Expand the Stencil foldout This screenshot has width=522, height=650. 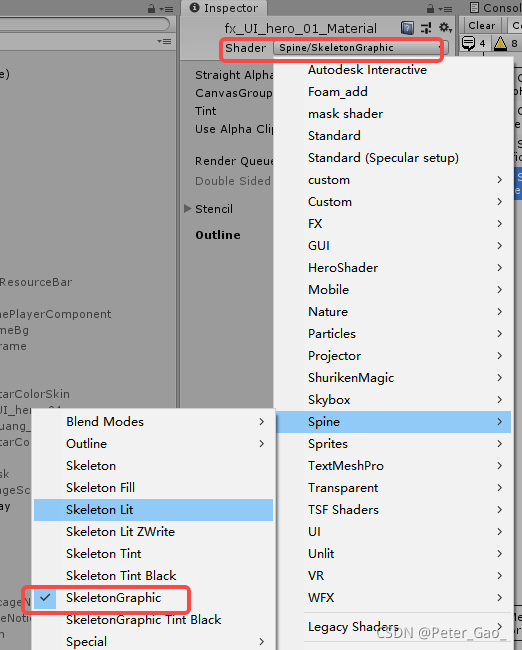[187, 209]
